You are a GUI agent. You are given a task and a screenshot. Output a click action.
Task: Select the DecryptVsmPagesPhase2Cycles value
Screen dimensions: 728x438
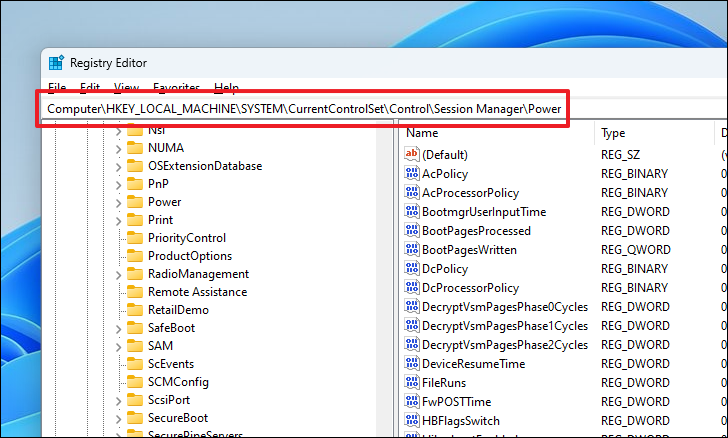tap(505, 345)
